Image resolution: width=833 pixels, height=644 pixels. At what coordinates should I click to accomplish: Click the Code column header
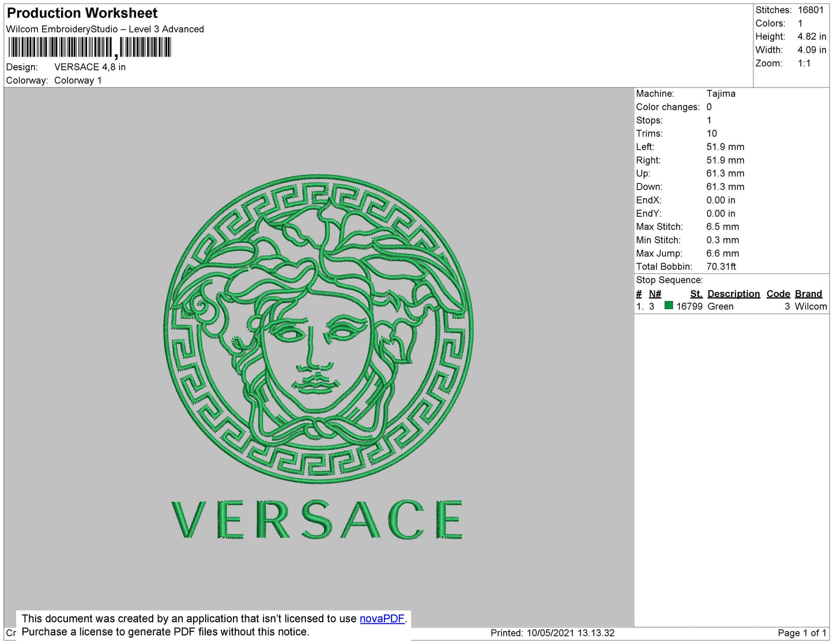pos(778,293)
